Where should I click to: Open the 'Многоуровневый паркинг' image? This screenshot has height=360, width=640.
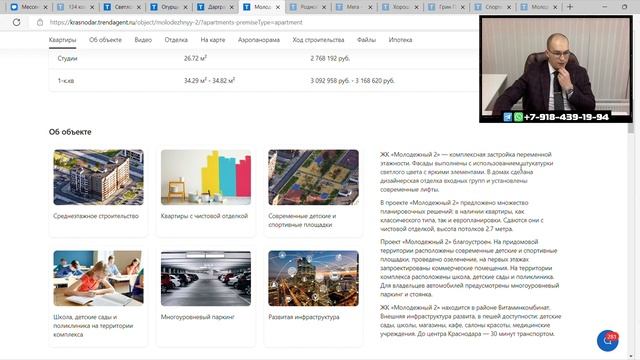pyautogui.click(x=206, y=278)
